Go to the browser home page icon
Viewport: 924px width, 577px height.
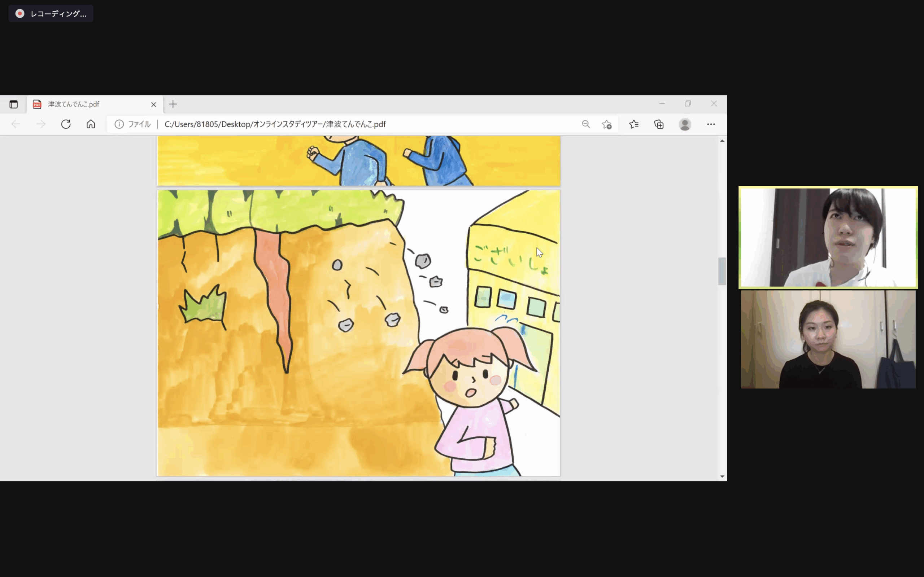point(91,124)
